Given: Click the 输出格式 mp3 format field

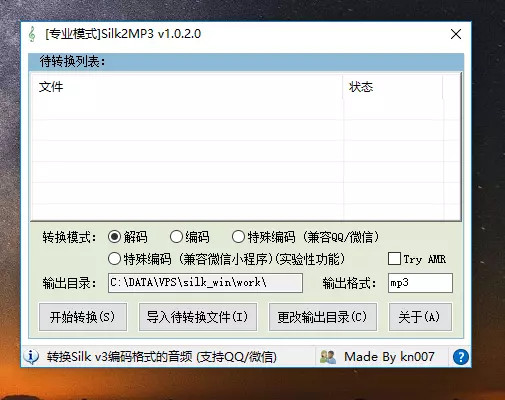Looking at the screenshot, I should coord(420,283).
